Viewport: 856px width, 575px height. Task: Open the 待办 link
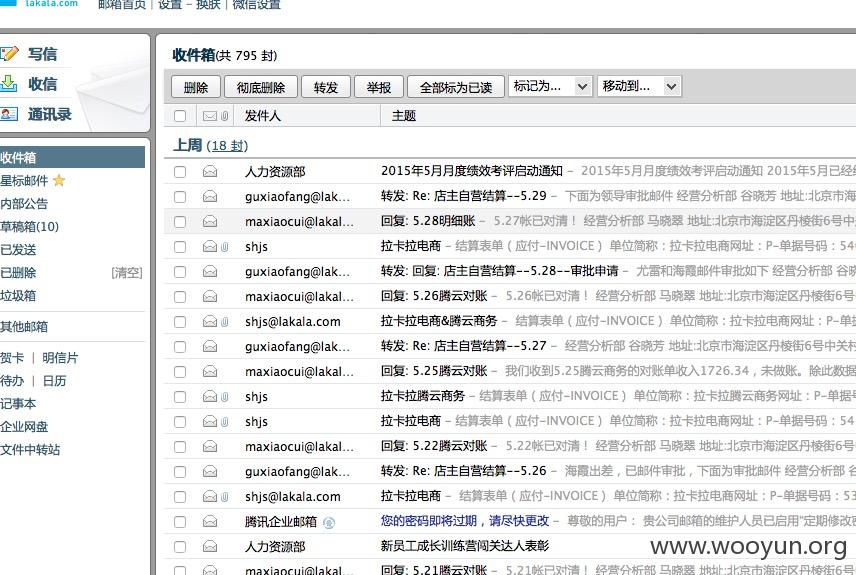point(12,381)
